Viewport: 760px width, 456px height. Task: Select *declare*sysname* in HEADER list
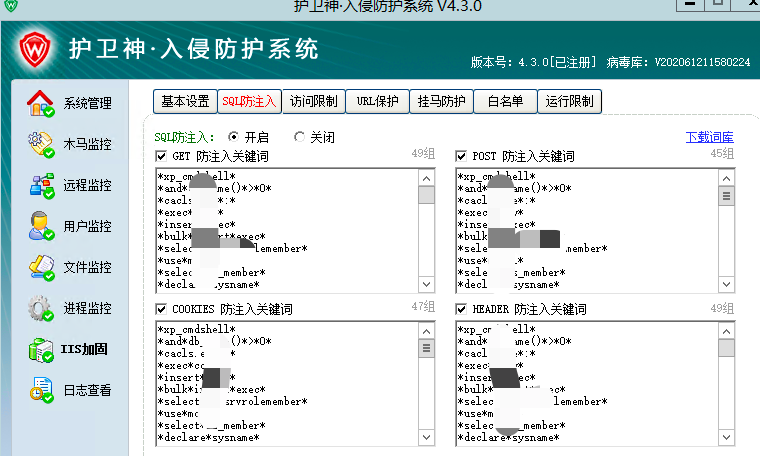(x=509, y=438)
